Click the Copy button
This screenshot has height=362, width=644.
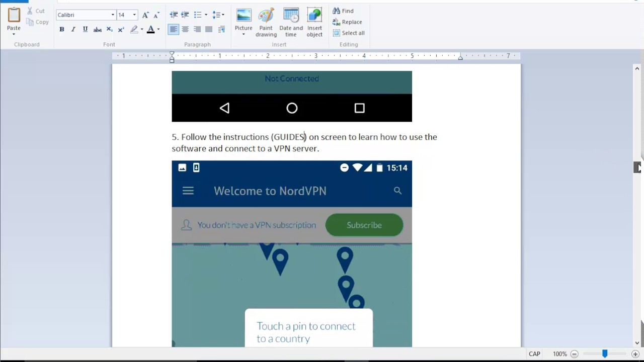click(38, 22)
